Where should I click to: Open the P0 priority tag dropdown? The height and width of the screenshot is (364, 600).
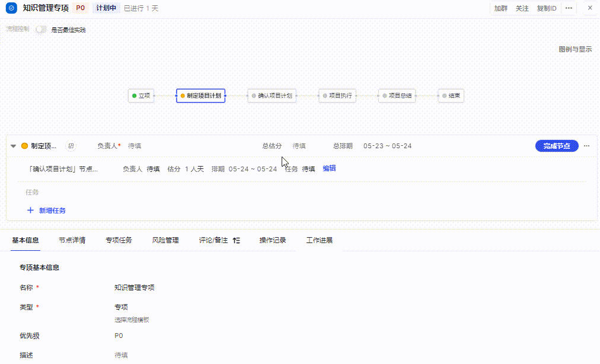click(81, 8)
